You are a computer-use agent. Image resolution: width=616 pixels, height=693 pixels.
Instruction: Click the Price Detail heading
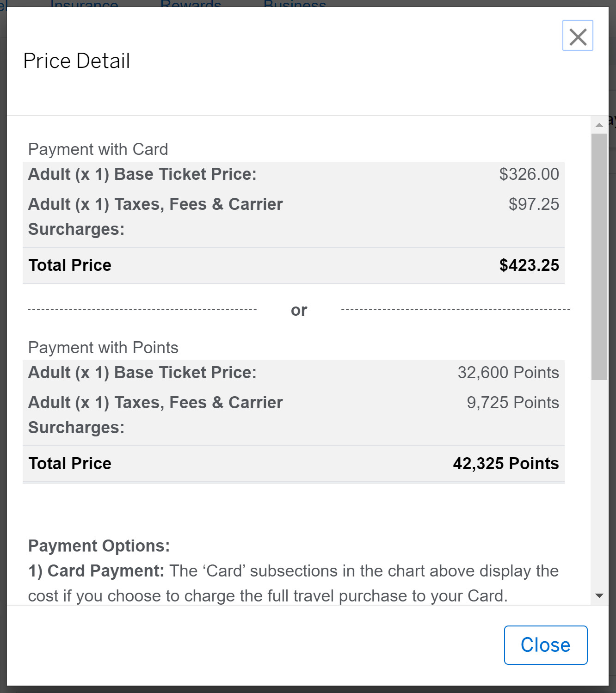click(77, 61)
